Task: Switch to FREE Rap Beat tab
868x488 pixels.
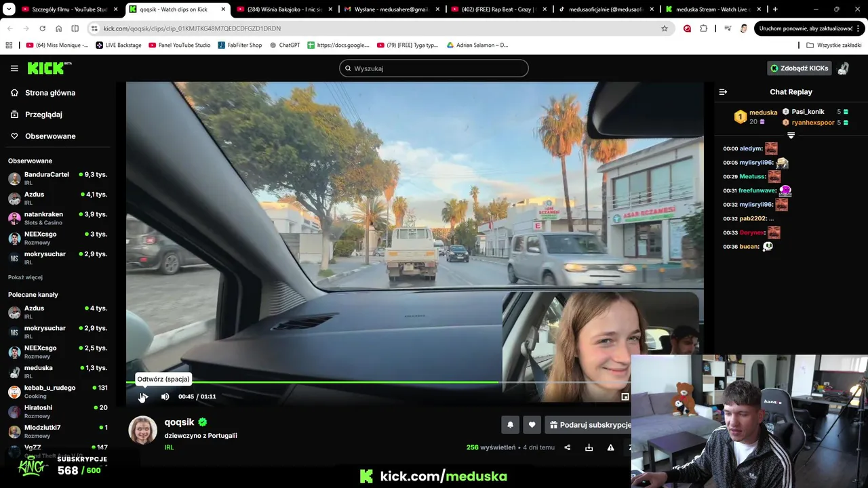Action: pyautogui.click(x=497, y=9)
